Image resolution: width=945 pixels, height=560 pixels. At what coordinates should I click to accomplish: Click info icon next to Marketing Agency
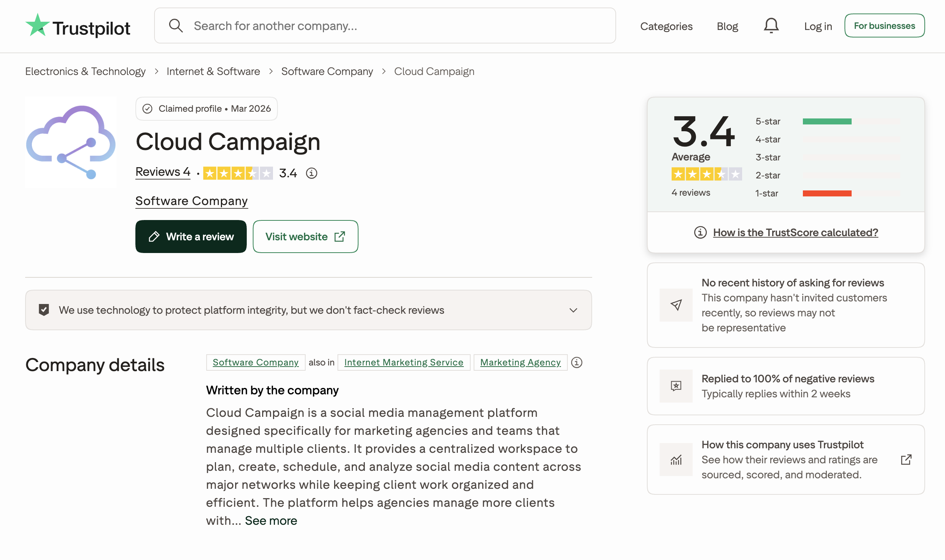pyautogui.click(x=576, y=362)
